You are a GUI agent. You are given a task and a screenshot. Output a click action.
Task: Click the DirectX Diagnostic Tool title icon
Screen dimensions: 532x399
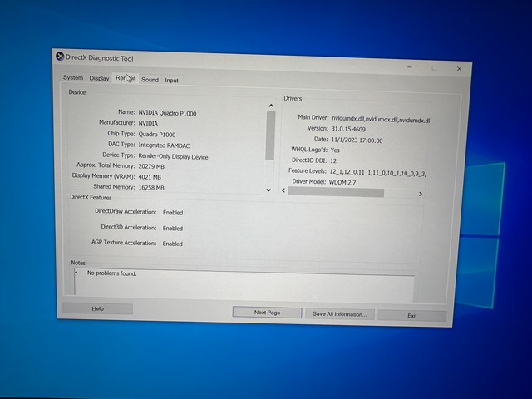tap(60, 57)
